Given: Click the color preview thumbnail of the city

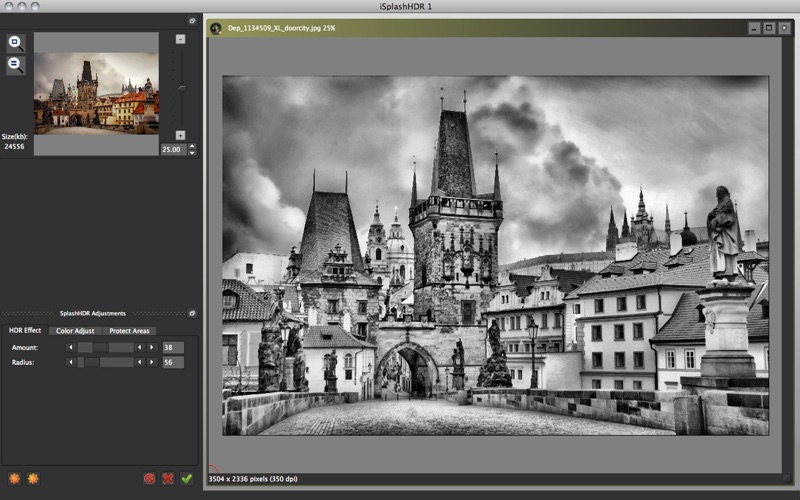Looking at the screenshot, I should pos(96,93).
